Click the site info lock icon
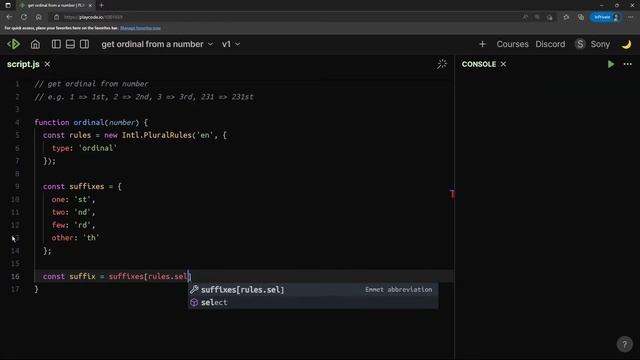The width and height of the screenshot is (640, 360). [57, 17]
